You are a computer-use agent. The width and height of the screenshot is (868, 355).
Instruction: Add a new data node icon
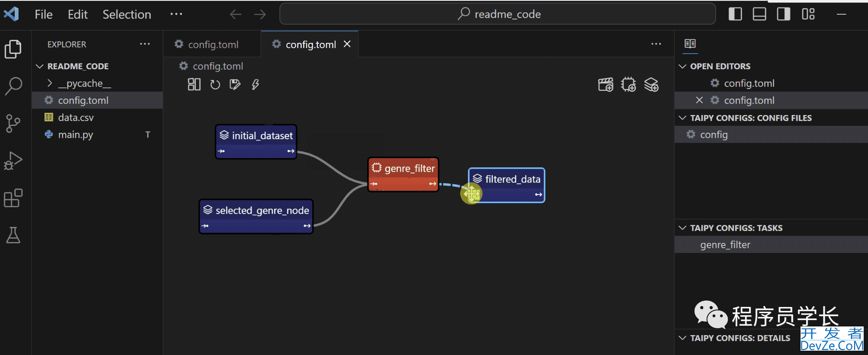click(x=651, y=84)
